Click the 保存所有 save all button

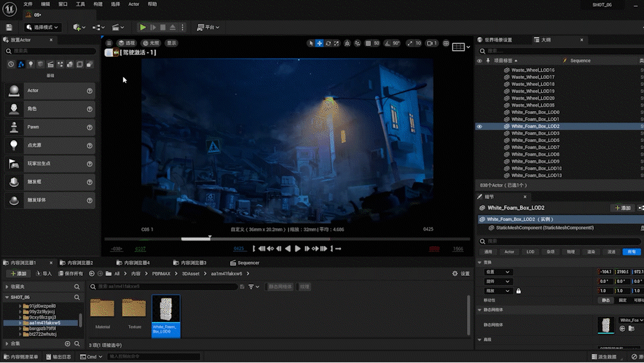tap(70, 274)
